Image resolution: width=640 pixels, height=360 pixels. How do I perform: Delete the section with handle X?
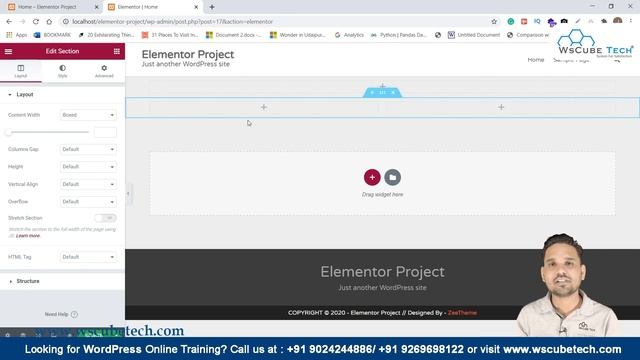(x=393, y=93)
